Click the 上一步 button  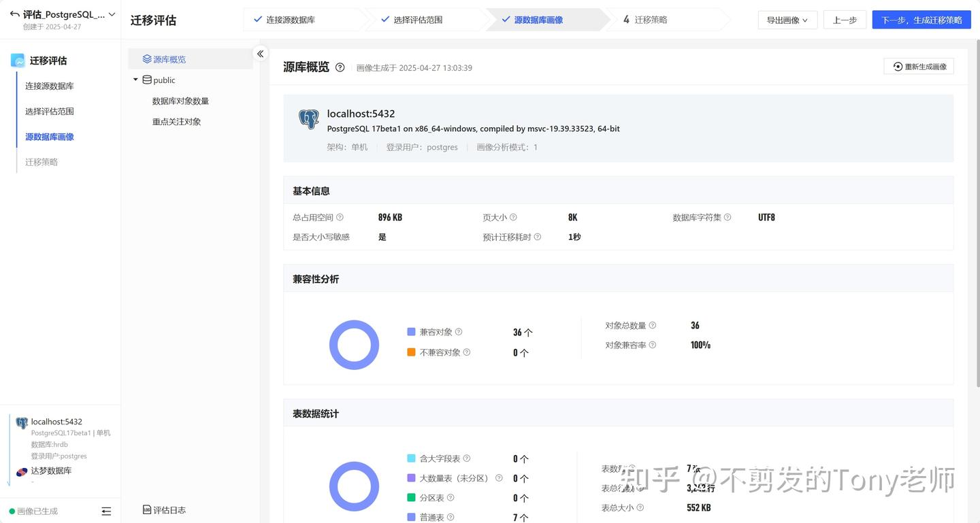tap(845, 20)
